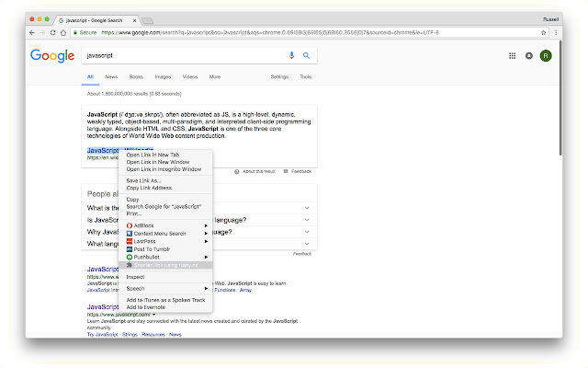Start voice search with microphone icon
The image size is (588, 368).
point(291,55)
